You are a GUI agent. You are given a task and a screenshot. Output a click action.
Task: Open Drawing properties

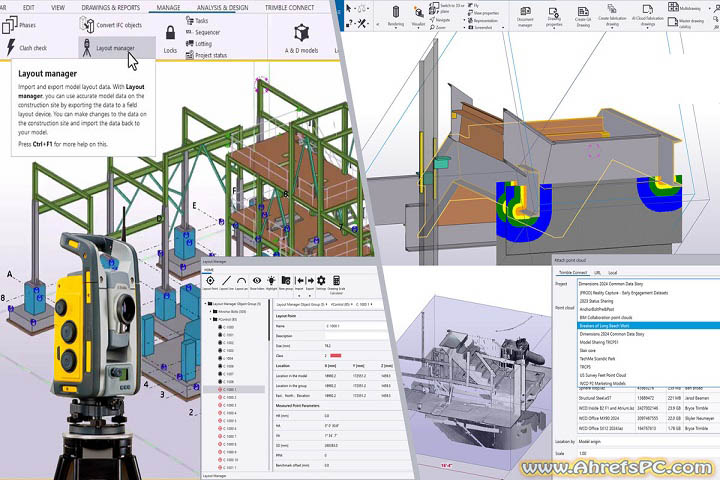(554, 17)
